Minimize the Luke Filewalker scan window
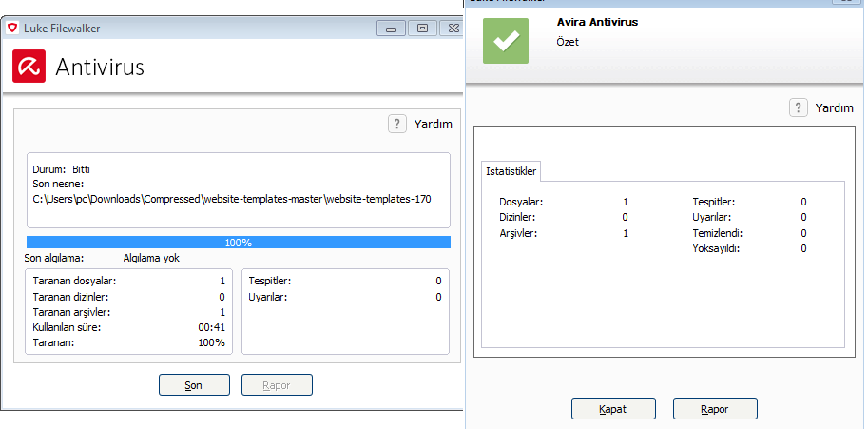Image resolution: width=868 pixels, height=429 pixels. pyautogui.click(x=391, y=28)
